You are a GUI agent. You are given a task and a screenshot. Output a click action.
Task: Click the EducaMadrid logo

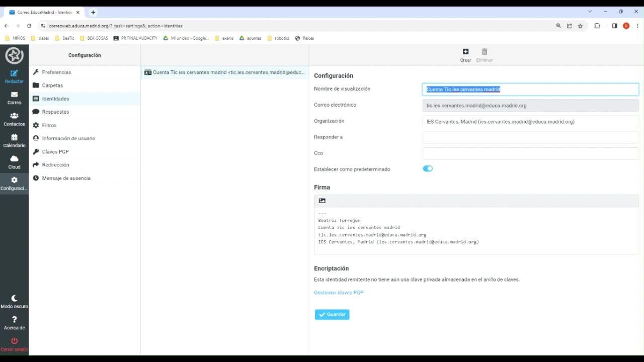[14, 55]
